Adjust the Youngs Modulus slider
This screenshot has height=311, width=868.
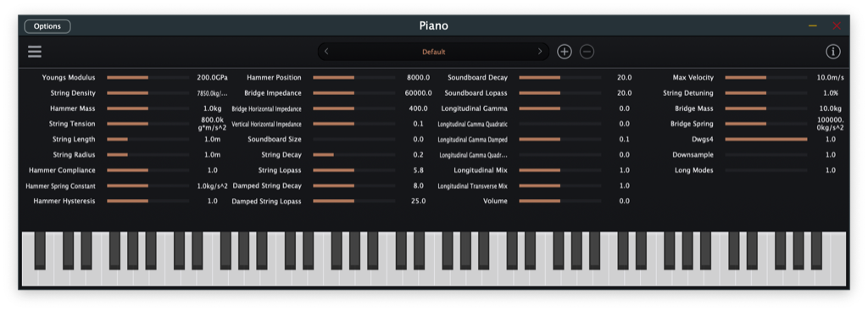[x=147, y=77]
